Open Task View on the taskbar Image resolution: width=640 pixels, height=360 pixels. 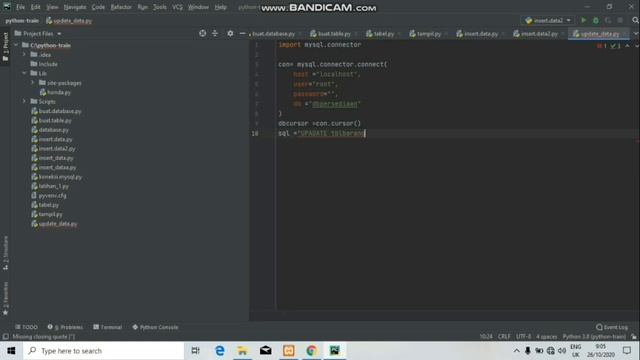point(196,351)
